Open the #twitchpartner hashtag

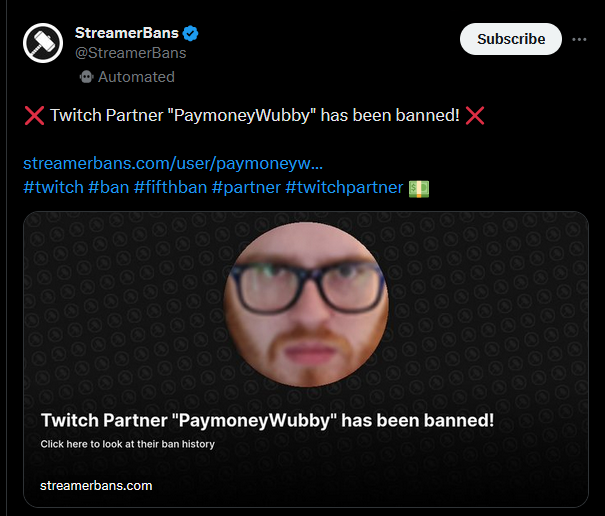tap(344, 188)
